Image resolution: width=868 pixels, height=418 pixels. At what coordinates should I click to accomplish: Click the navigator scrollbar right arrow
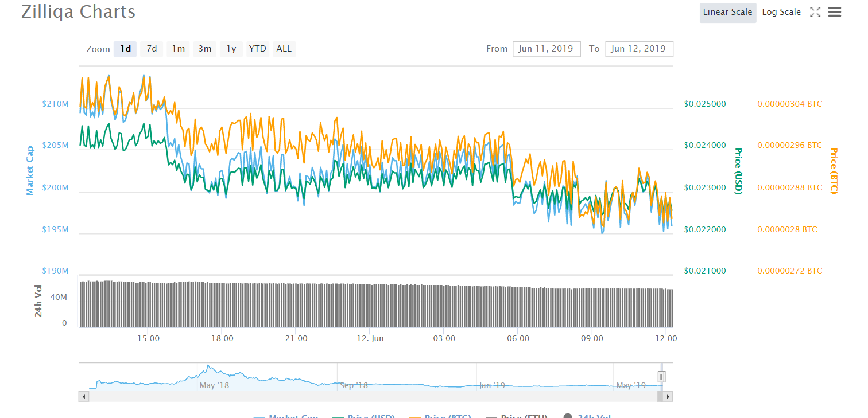coord(668,396)
